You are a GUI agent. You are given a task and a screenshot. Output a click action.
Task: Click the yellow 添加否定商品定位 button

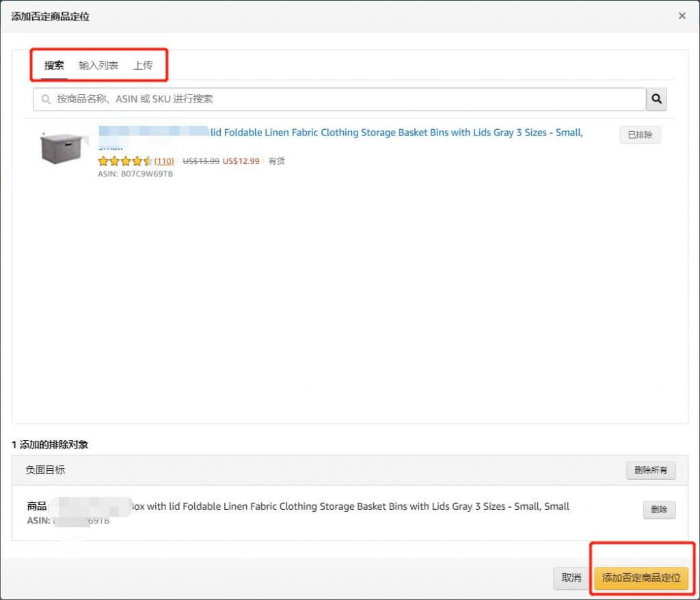[641, 578]
